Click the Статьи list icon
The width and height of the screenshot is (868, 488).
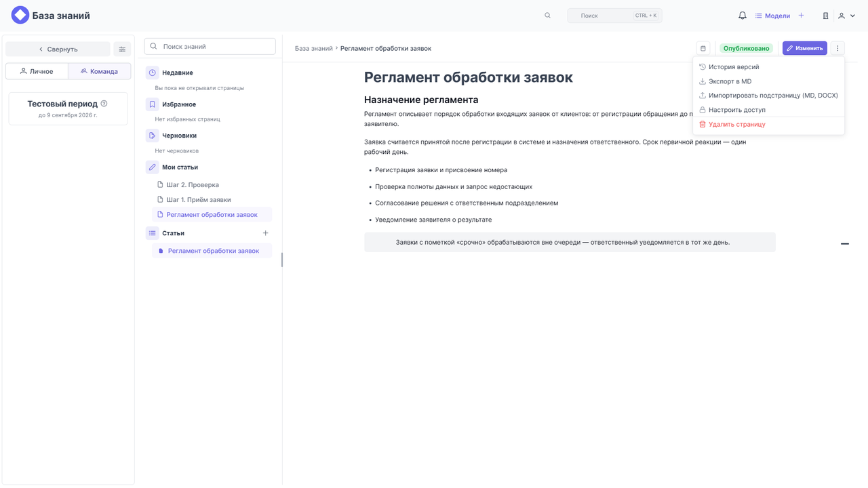coord(152,232)
